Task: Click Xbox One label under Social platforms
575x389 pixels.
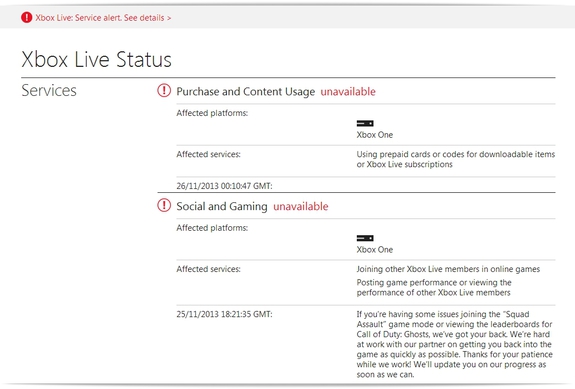Action: coord(375,250)
